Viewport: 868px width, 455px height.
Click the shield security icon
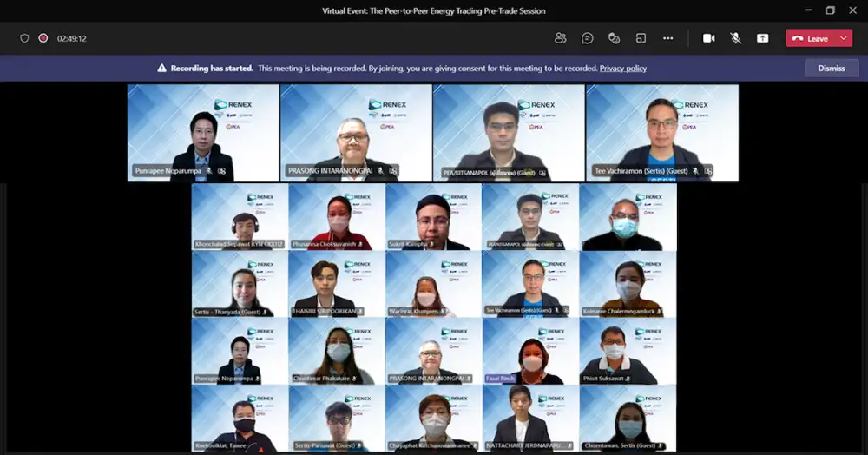24,38
